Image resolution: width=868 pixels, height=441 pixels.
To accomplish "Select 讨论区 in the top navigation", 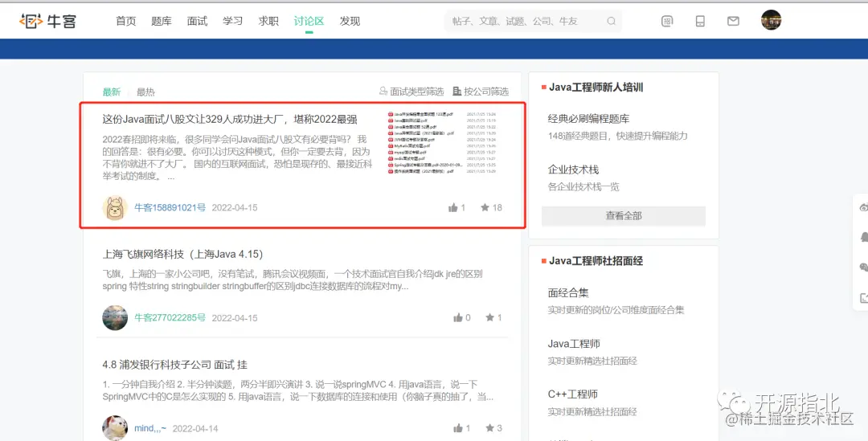I will (x=309, y=21).
